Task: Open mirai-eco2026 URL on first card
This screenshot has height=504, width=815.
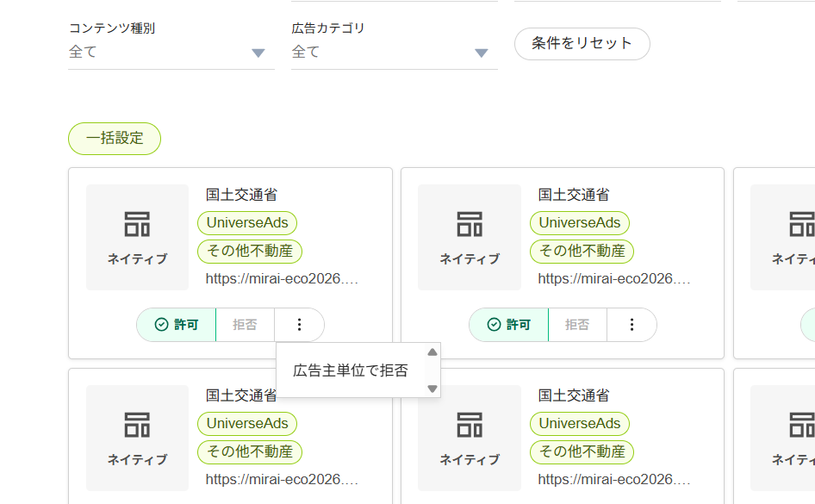Action: click(282, 279)
